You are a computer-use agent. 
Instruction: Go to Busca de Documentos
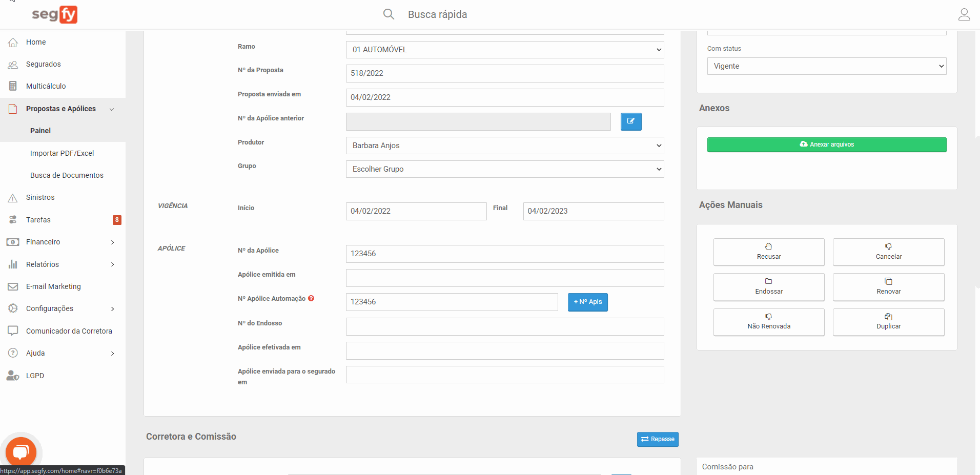click(x=67, y=175)
